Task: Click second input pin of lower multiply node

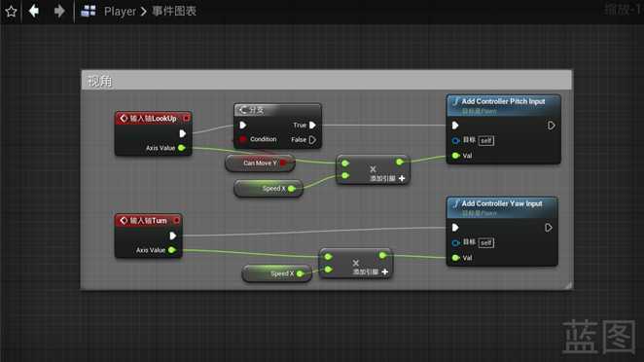Action: point(328,270)
